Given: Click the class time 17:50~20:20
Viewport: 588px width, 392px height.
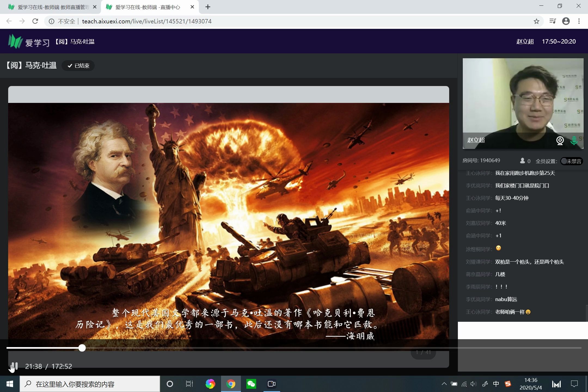Looking at the screenshot, I should (559, 42).
